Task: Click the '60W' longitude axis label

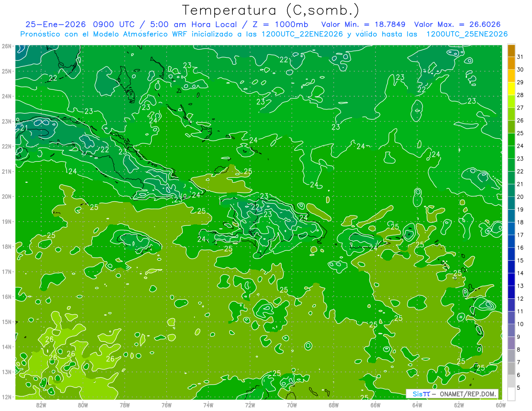Action: pos(501,405)
